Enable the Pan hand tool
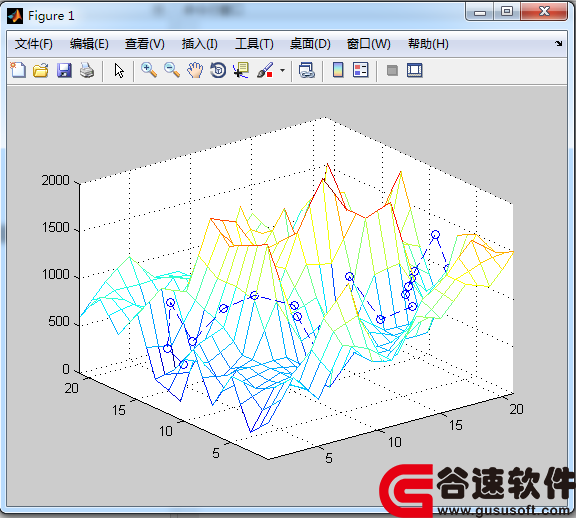Screen dimensions: 576x518 point(195,70)
